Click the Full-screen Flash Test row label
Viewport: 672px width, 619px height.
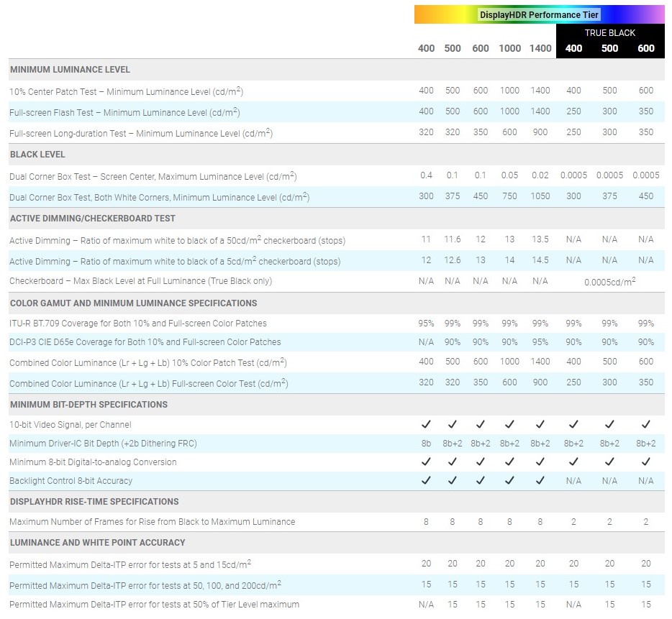pyautogui.click(x=124, y=113)
